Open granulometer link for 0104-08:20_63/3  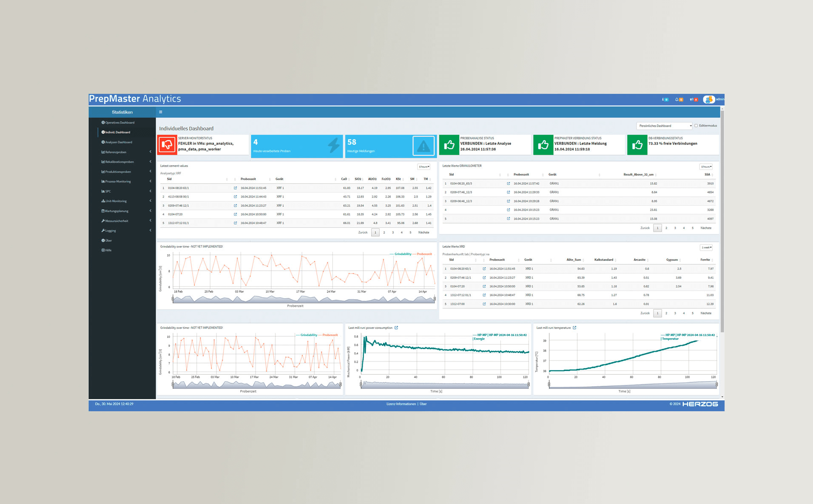(x=508, y=184)
